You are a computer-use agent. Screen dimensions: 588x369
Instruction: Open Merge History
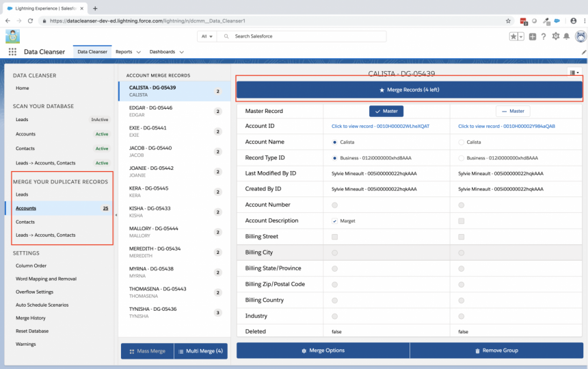coord(30,318)
